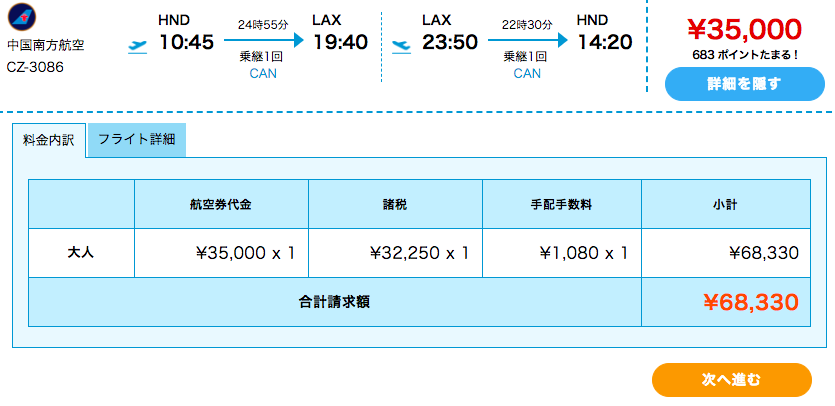Click the China Southern airline logo
Image resolution: width=835 pixels, height=406 pixels.
tap(22, 17)
